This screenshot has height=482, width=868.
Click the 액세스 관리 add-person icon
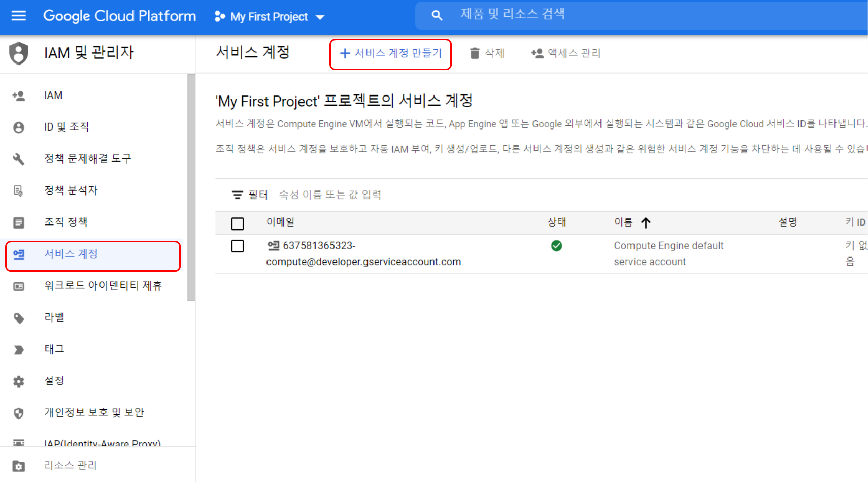click(x=537, y=53)
